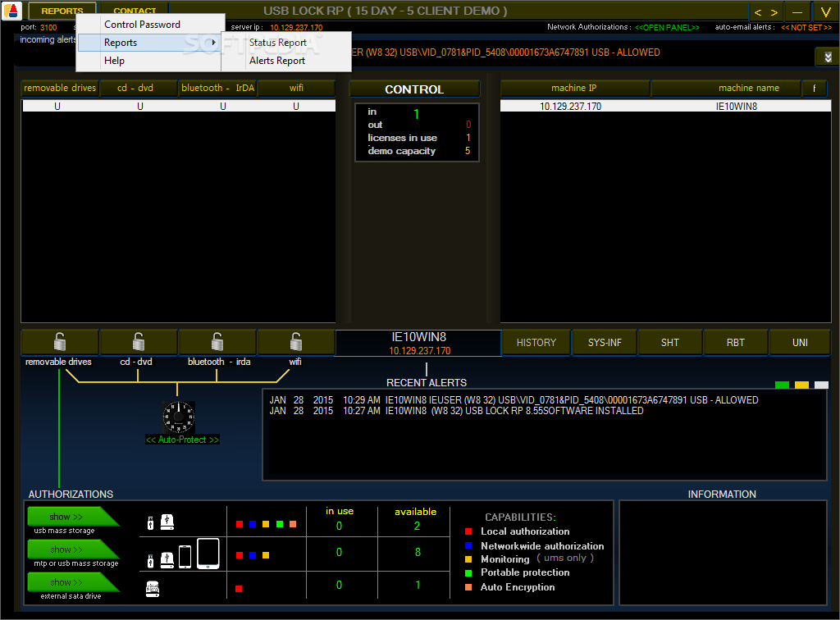Click the white alert filter swatch
Image resolution: width=840 pixels, height=620 pixels.
[x=821, y=385]
